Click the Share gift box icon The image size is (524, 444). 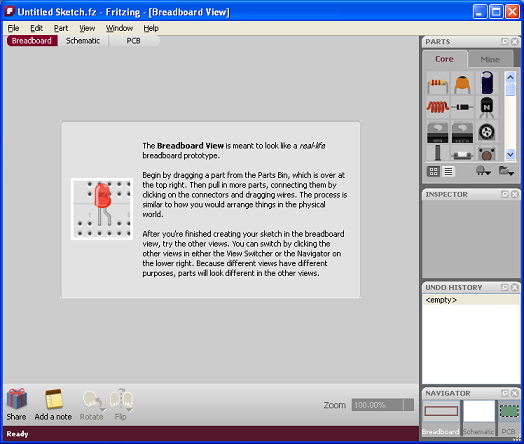(x=16, y=399)
